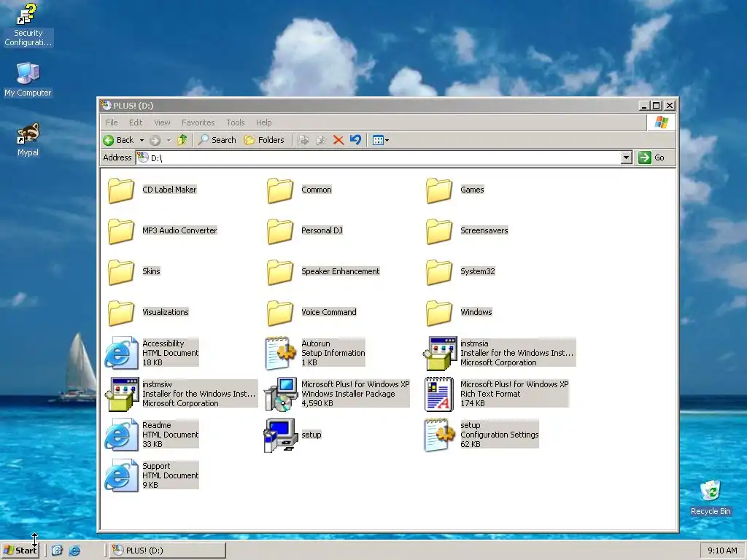Select the Voice Command folder icon
The image size is (747, 560).
click(x=280, y=314)
